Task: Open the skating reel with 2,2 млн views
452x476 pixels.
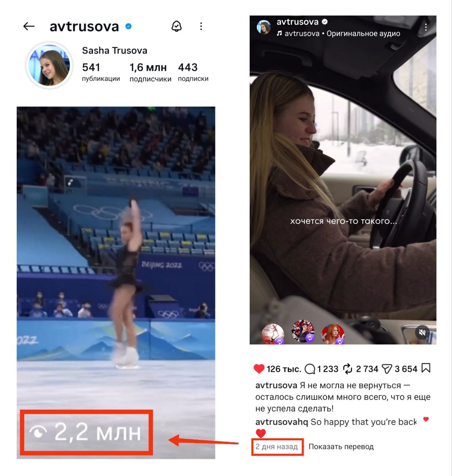Action: click(116, 282)
